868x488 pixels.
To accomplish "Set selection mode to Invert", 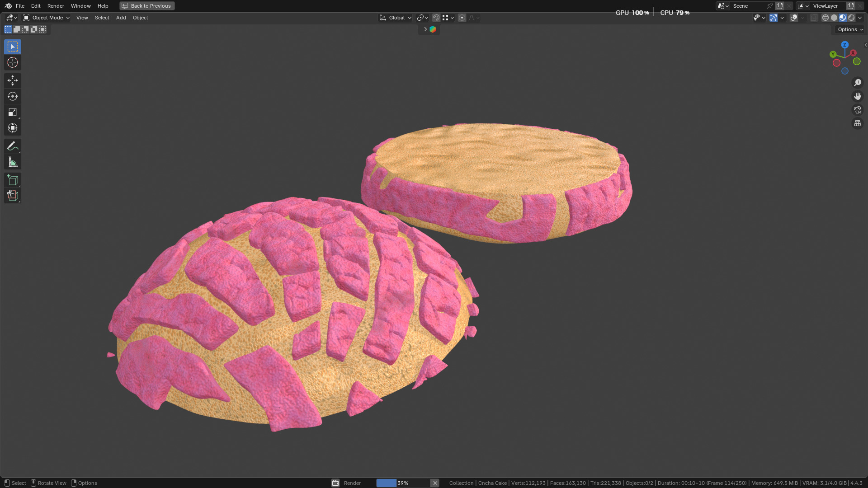I will 34,29.
